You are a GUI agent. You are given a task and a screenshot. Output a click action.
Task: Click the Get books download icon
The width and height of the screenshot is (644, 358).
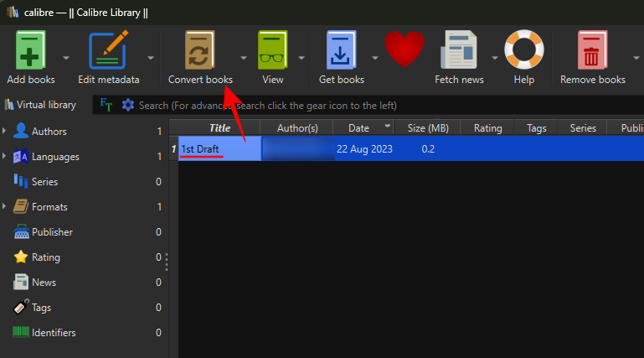(x=341, y=50)
